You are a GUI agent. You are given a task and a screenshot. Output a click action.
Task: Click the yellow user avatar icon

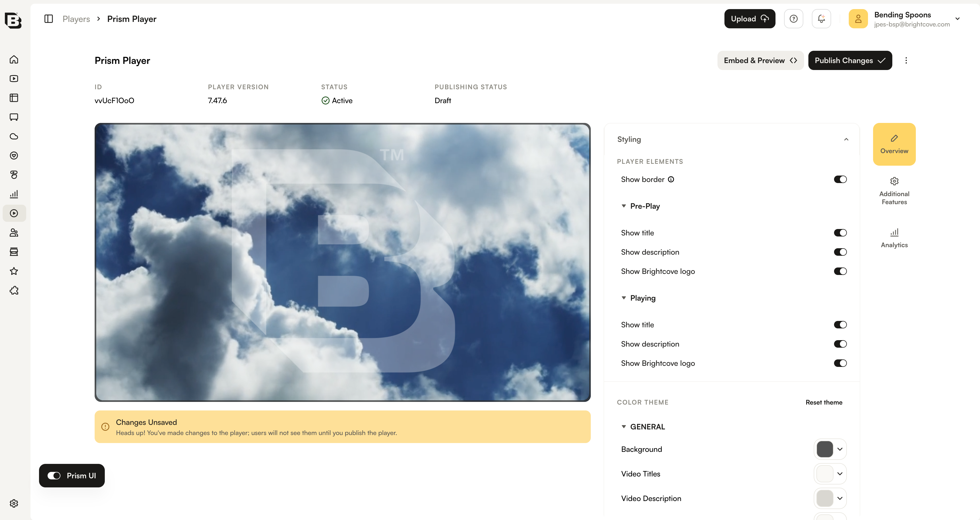tap(858, 19)
